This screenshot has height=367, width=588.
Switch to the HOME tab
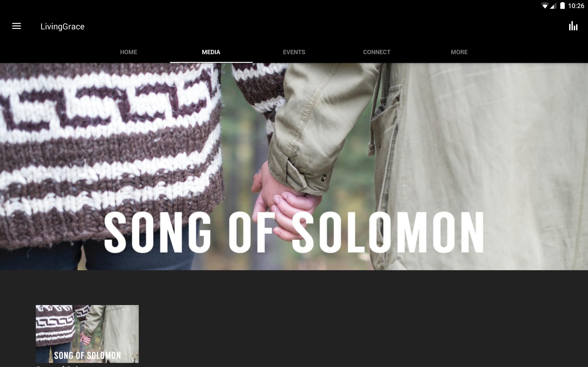click(129, 52)
